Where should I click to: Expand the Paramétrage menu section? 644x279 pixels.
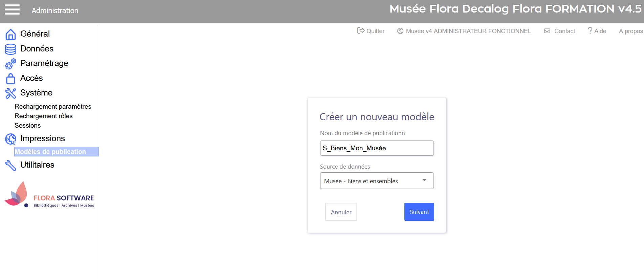coord(44,63)
